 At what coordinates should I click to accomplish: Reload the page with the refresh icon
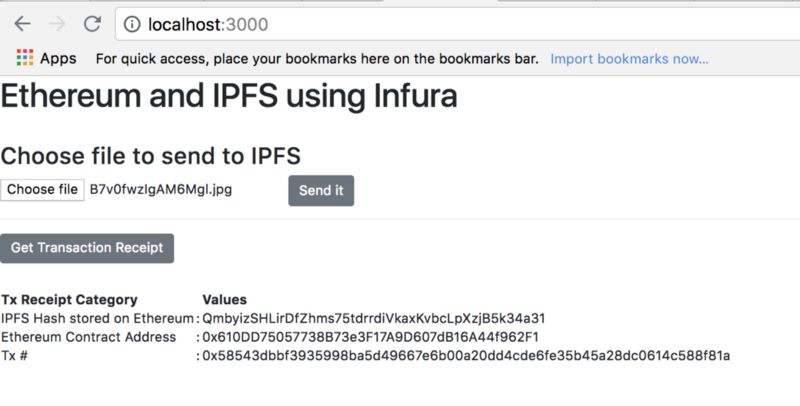pyautogui.click(x=92, y=24)
